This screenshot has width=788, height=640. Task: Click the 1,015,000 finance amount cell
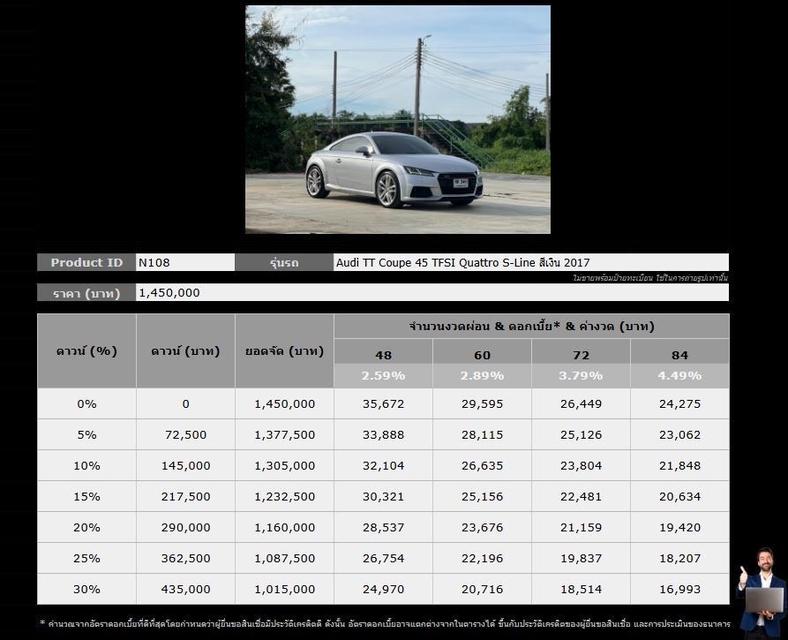tap(285, 590)
